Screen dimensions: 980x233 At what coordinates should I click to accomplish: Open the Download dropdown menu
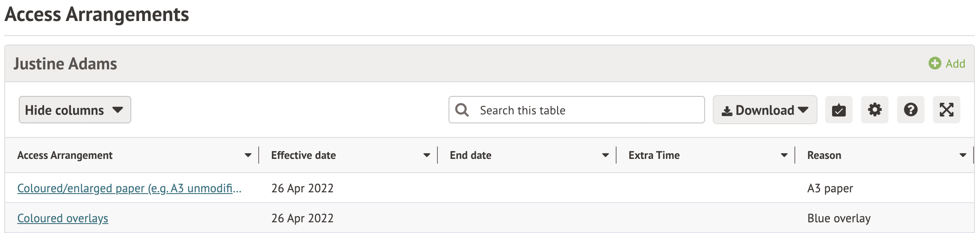[x=765, y=110]
